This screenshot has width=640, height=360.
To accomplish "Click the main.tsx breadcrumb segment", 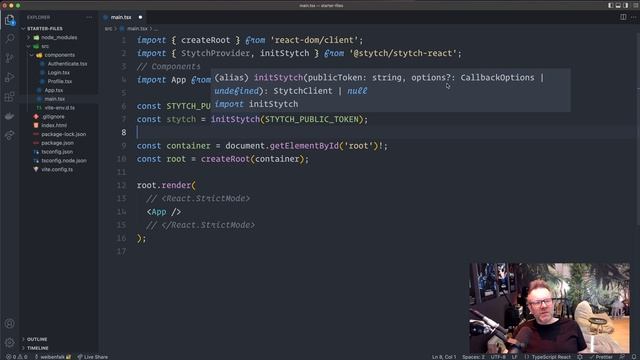I will [137, 29].
